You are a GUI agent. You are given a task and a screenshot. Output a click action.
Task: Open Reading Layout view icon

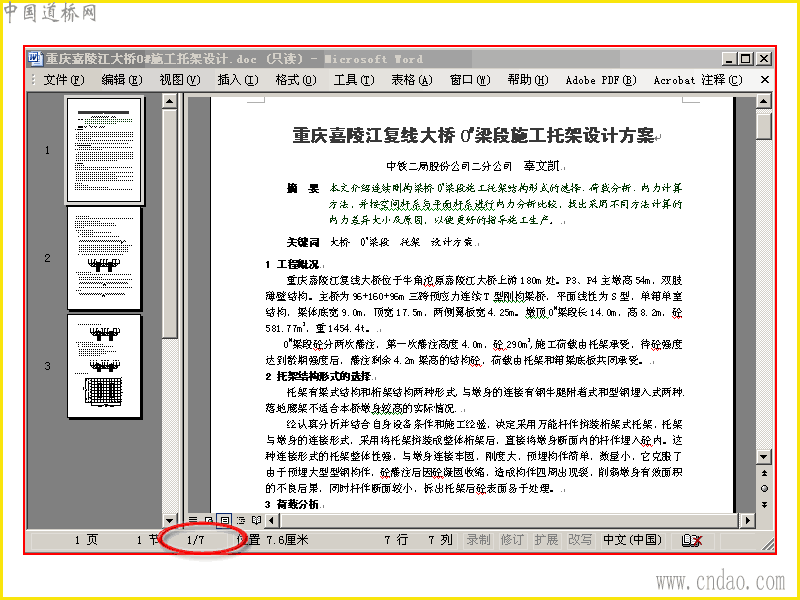(x=257, y=520)
